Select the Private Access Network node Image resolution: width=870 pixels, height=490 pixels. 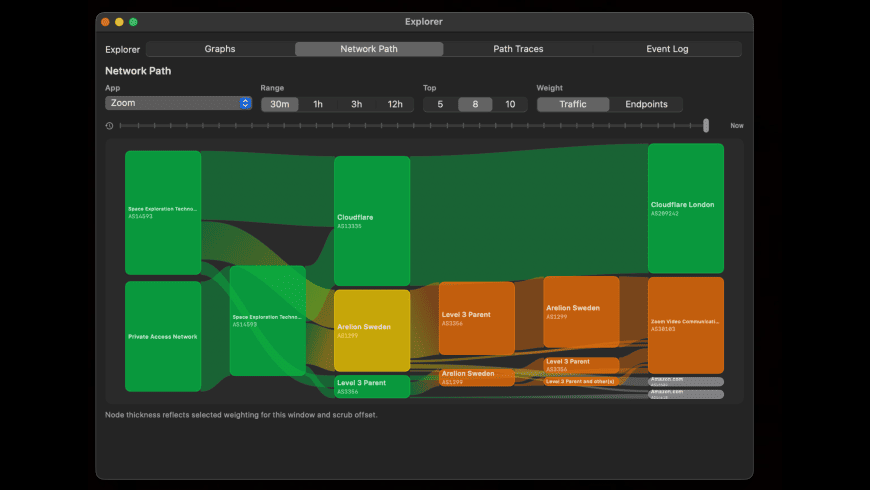tap(163, 336)
